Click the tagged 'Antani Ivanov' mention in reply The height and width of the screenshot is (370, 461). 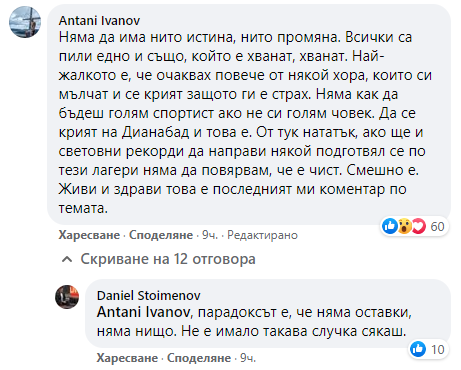(x=144, y=312)
